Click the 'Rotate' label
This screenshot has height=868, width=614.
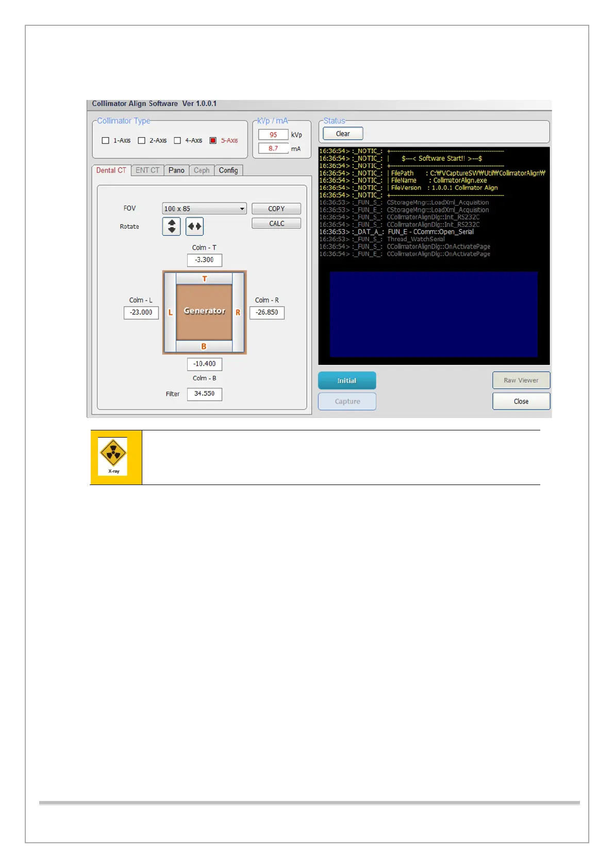pyautogui.click(x=129, y=226)
